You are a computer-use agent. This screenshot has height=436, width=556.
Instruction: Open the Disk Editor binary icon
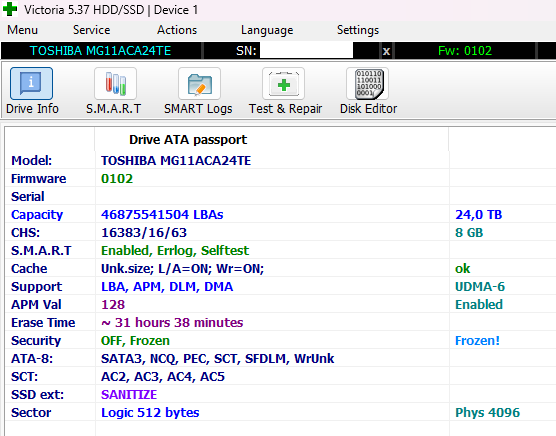pos(367,84)
